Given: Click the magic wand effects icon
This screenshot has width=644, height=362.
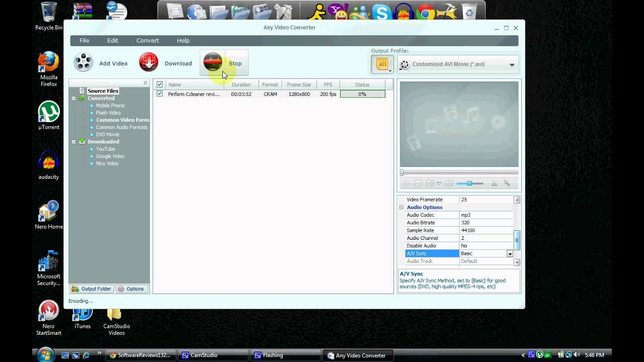Looking at the screenshot, I should (507, 184).
